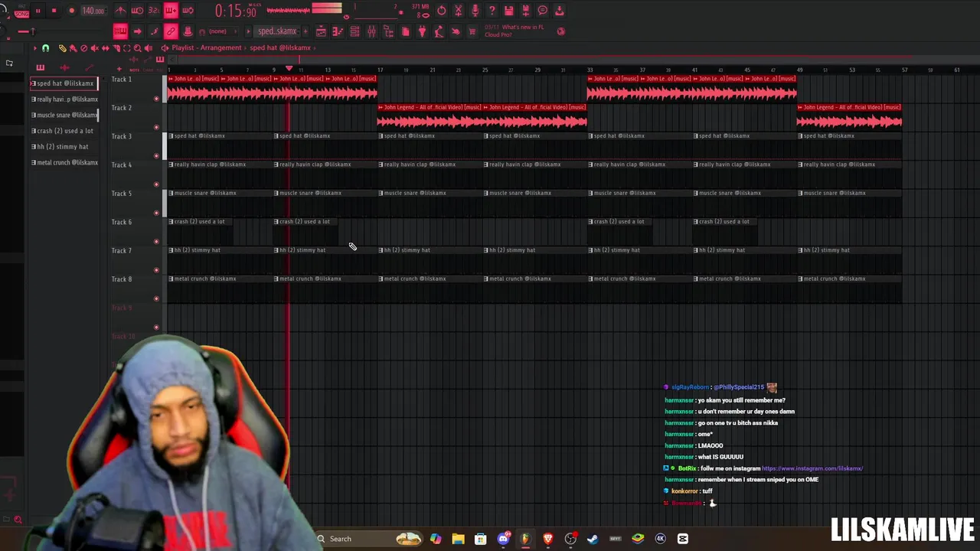Toggle the highlighted link icon in toolbar
980x551 pixels.
click(x=171, y=31)
